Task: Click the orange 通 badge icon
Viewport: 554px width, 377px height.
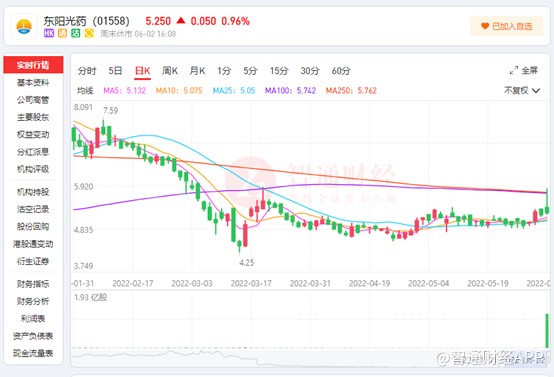Action: click(x=62, y=34)
